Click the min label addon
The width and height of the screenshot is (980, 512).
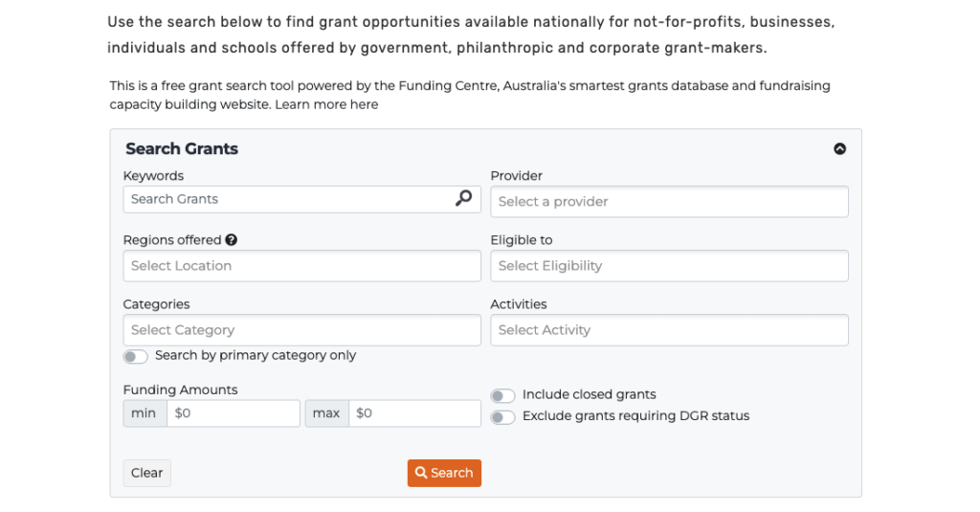[x=145, y=413]
